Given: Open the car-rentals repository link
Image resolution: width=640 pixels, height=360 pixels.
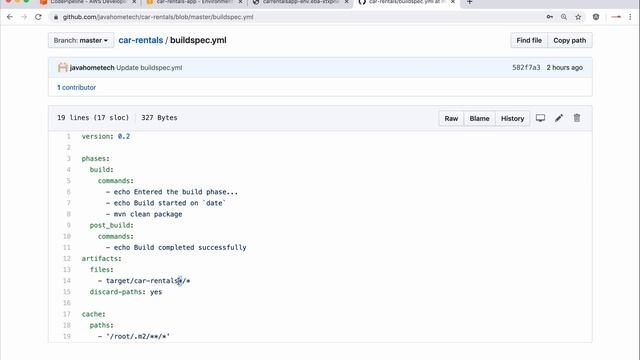Looking at the screenshot, I should click(x=140, y=40).
